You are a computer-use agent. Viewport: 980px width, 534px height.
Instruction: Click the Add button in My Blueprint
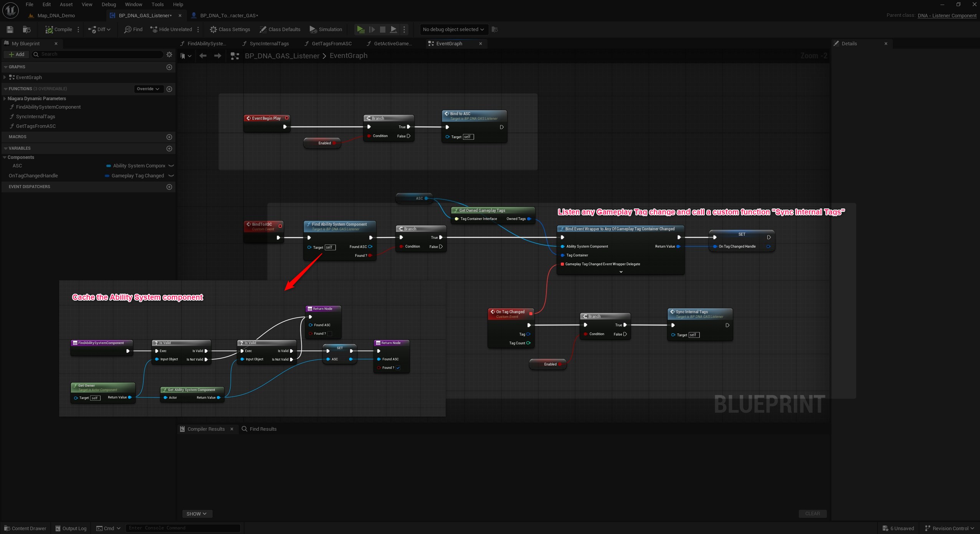pyautogui.click(x=17, y=55)
